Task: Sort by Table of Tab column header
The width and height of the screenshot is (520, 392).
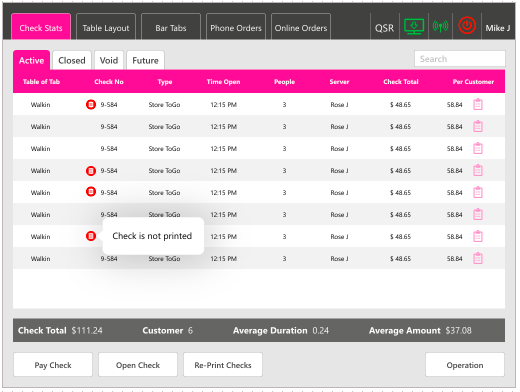Action: tap(41, 82)
